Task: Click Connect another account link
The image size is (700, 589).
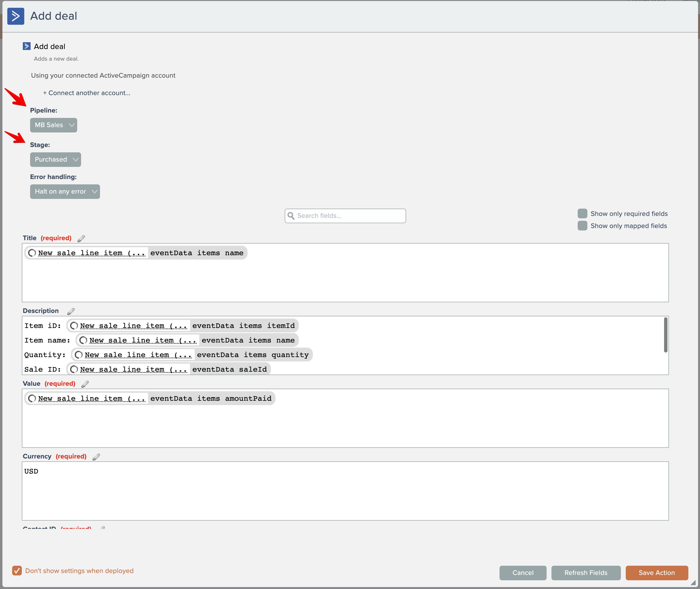Action: (87, 93)
